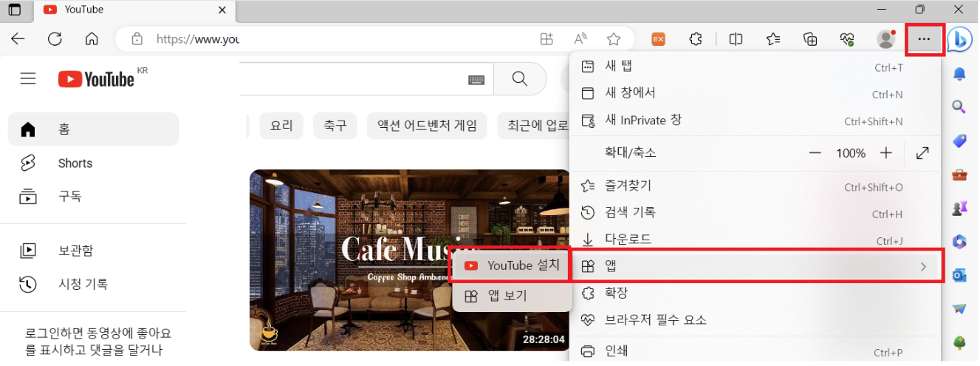
Task: Click the YouTube browser tab
Action: click(x=134, y=10)
